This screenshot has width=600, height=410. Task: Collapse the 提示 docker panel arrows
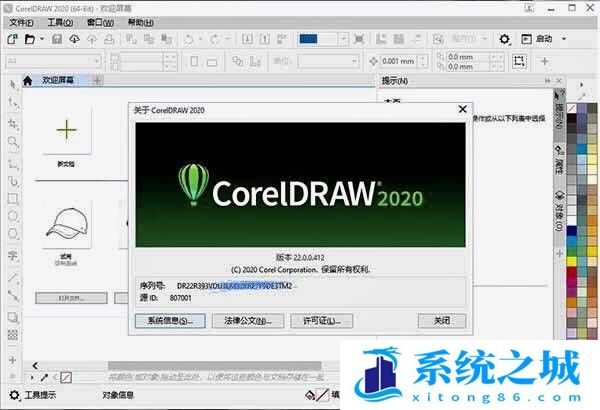548,81
